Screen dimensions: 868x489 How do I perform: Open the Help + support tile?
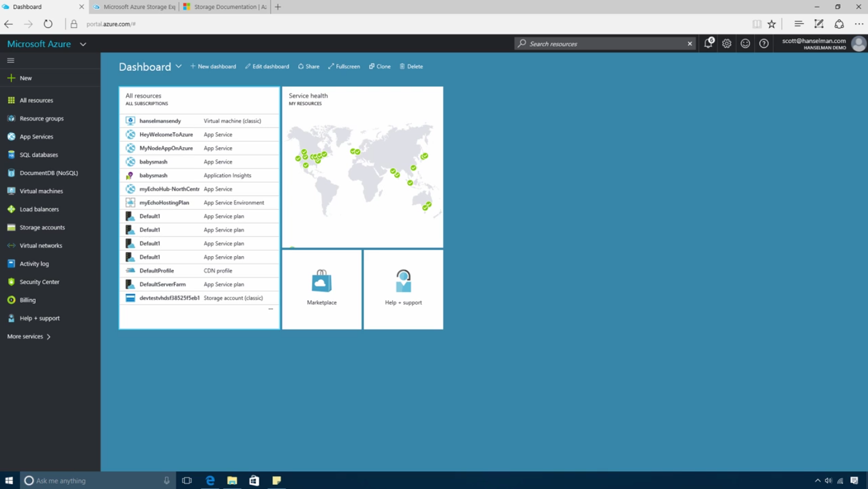(403, 289)
